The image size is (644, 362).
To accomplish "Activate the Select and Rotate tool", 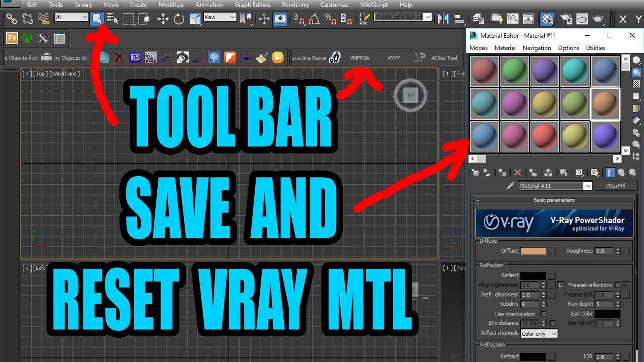I will click(x=179, y=19).
